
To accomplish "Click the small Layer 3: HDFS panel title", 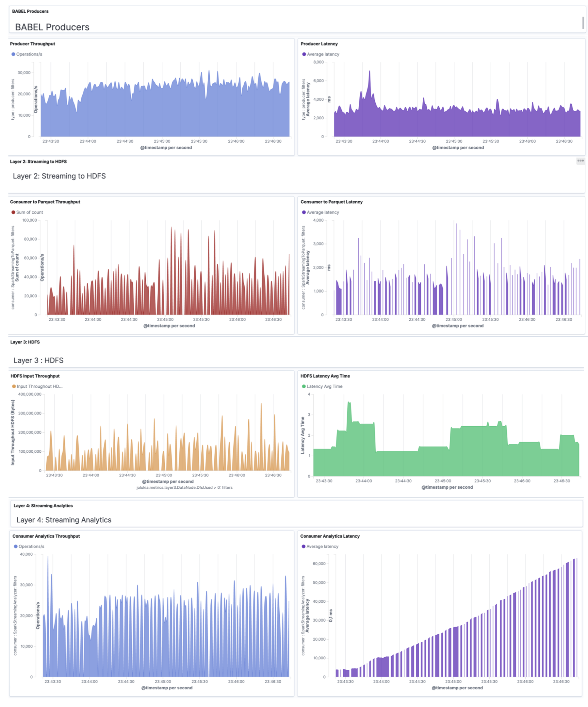I will (x=25, y=342).
